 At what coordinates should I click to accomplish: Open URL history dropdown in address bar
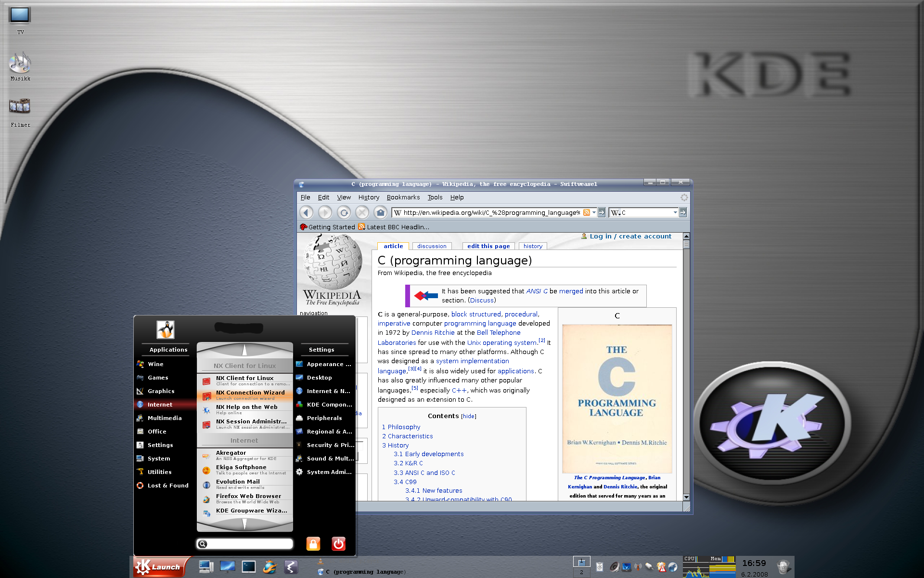pyautogui.click(x=594, y=212)
